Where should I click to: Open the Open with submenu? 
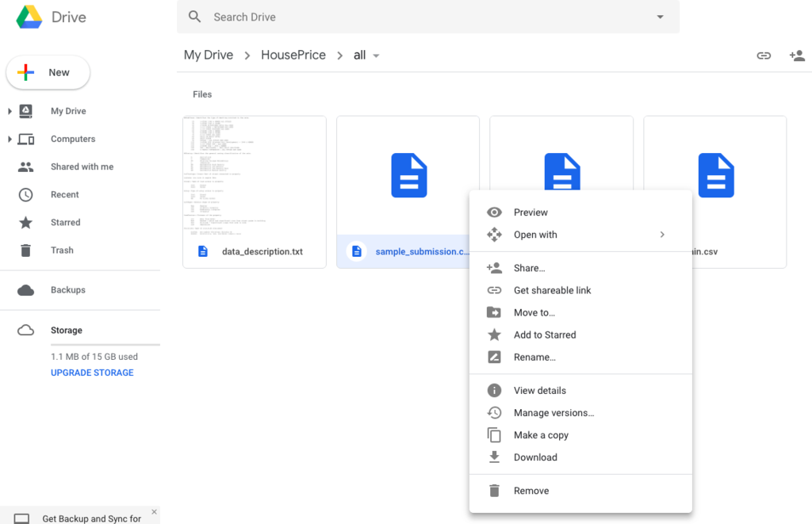[580, 235]
